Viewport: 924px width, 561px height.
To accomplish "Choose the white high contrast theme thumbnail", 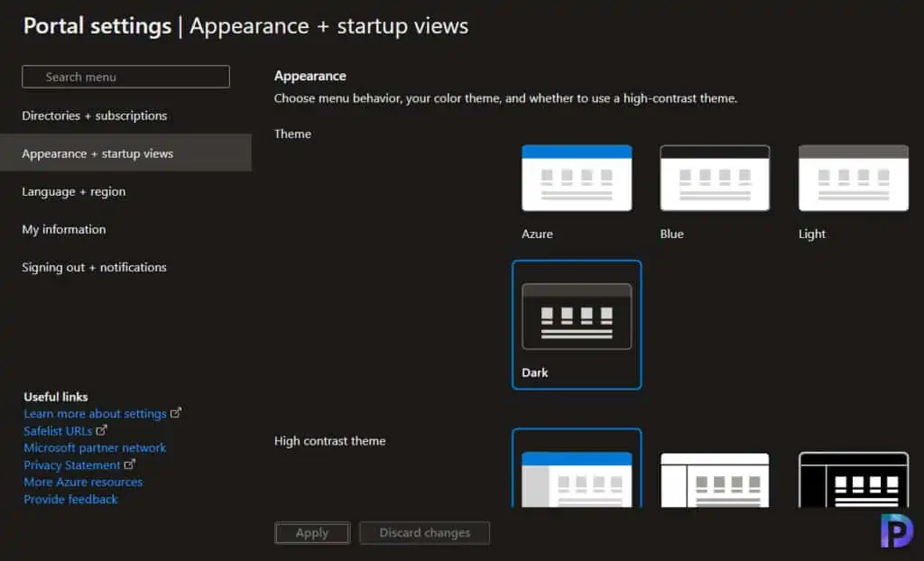I will (x=715, y=479).
